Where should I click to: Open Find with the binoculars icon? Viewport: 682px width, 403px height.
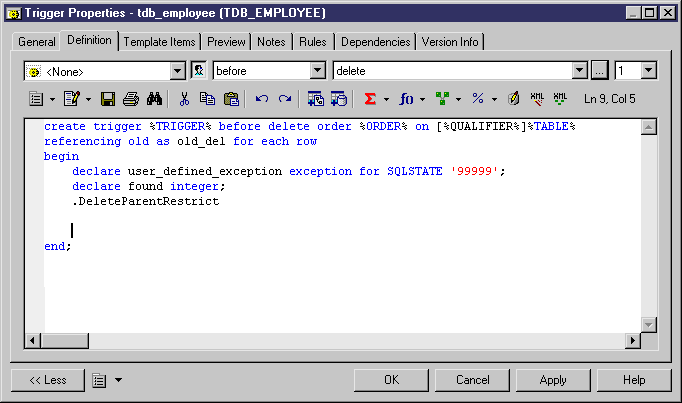pos(154,99)
